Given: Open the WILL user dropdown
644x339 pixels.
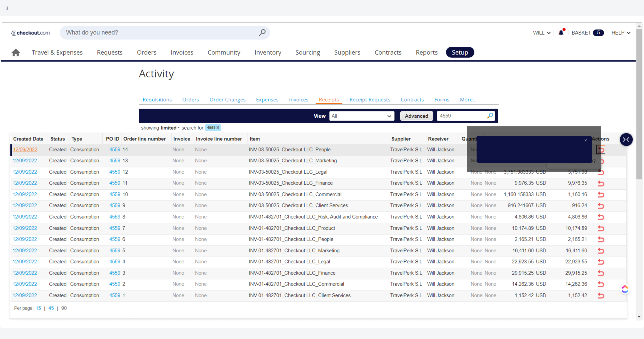Looking at the screenshot, I should click(x=542, y=33).
